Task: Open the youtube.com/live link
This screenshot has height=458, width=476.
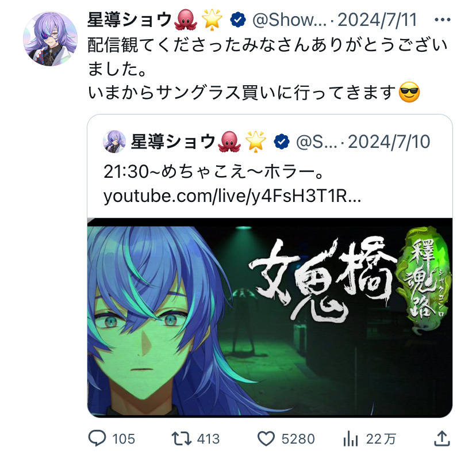Action: 232,196
